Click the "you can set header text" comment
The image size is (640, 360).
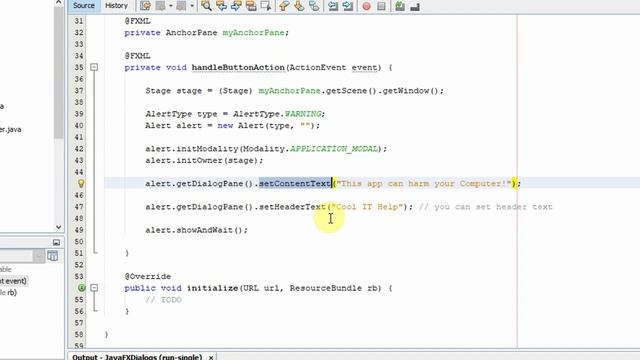[486, 207]
